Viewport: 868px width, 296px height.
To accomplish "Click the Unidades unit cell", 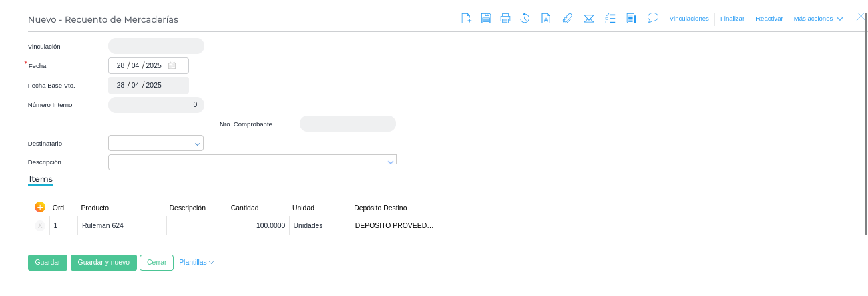I will (x=320, y=226).
